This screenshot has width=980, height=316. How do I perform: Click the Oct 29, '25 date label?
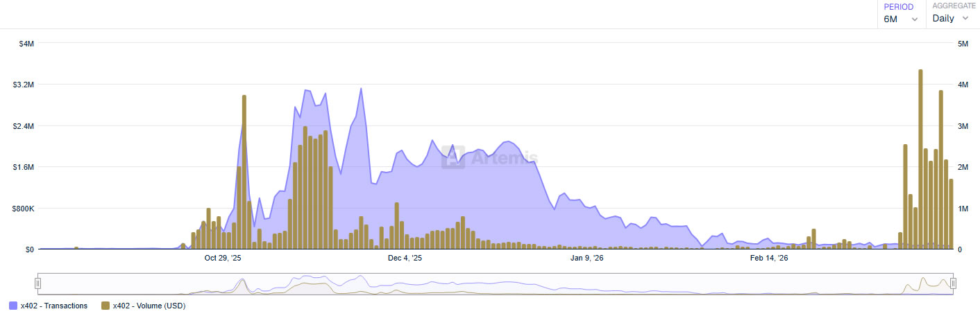tap(223, 258)
